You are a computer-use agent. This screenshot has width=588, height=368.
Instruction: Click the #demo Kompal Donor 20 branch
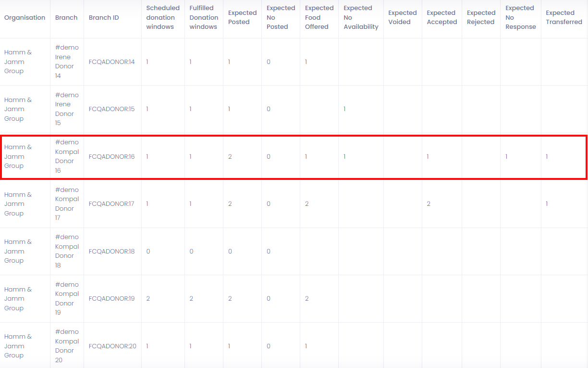coord(67,346)
